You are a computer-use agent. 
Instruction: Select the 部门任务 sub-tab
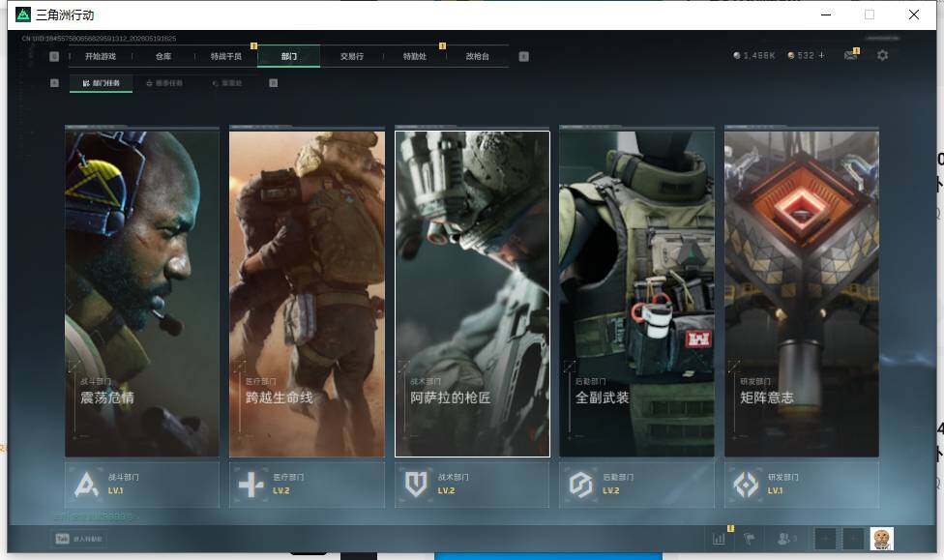pos(102,83)
